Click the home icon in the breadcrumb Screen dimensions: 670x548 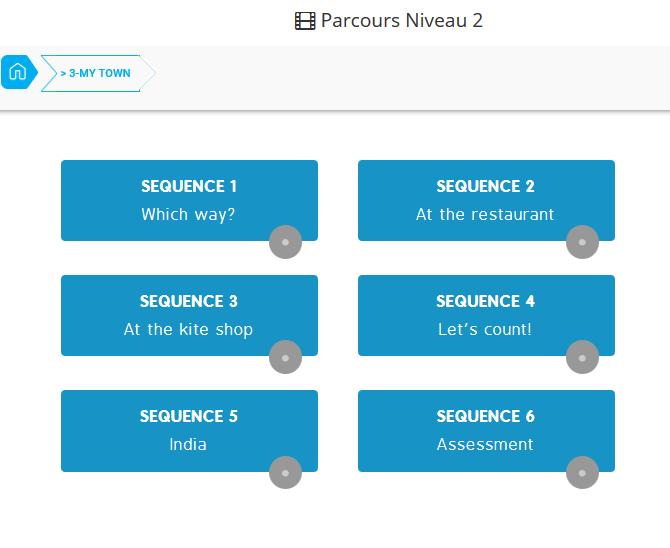(x=17, y=73)
